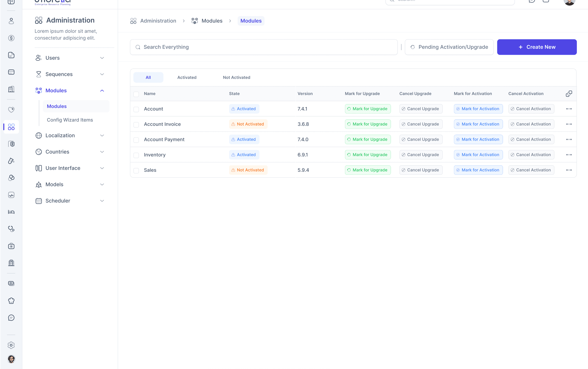Collapse the Modules menu section
This screenshot has width=588, height=369.
(x=70, y=90)
